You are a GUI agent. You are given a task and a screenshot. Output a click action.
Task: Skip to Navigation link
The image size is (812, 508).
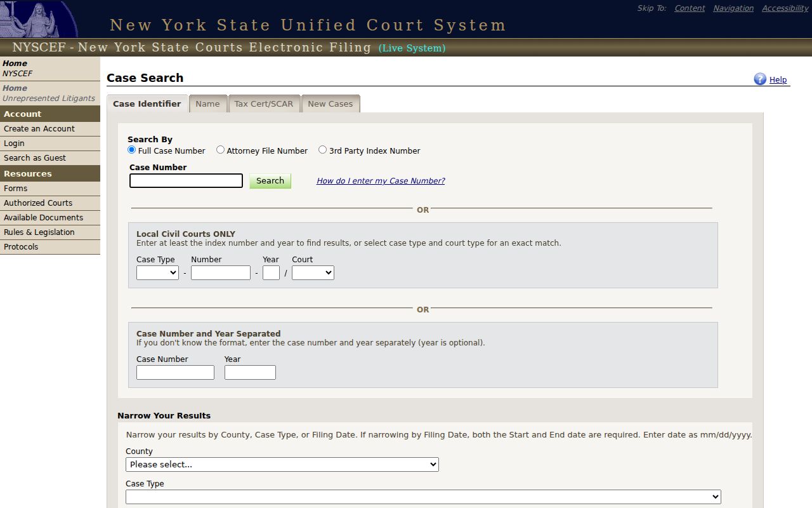click(x=733, y=8)
